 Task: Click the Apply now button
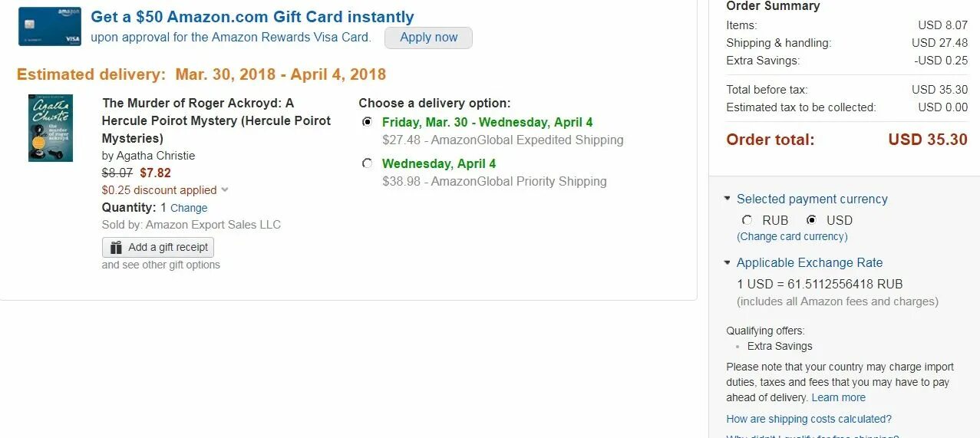click(x=428, y=38)
